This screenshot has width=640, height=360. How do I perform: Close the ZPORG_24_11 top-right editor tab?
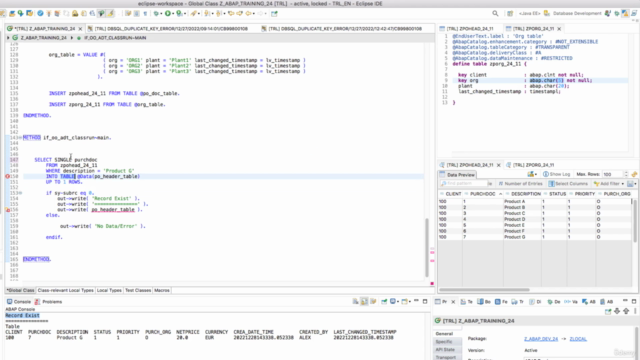click(x=559, y=29)
